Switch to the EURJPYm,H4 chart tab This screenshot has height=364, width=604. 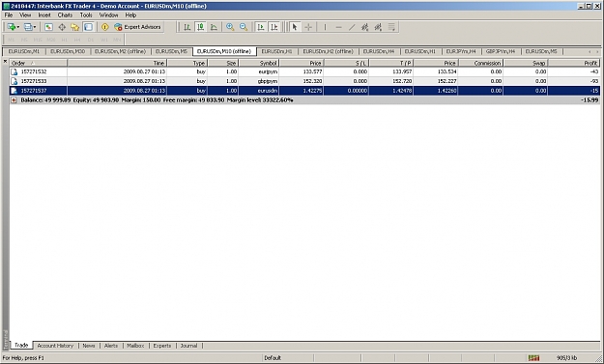coord(461,51)
